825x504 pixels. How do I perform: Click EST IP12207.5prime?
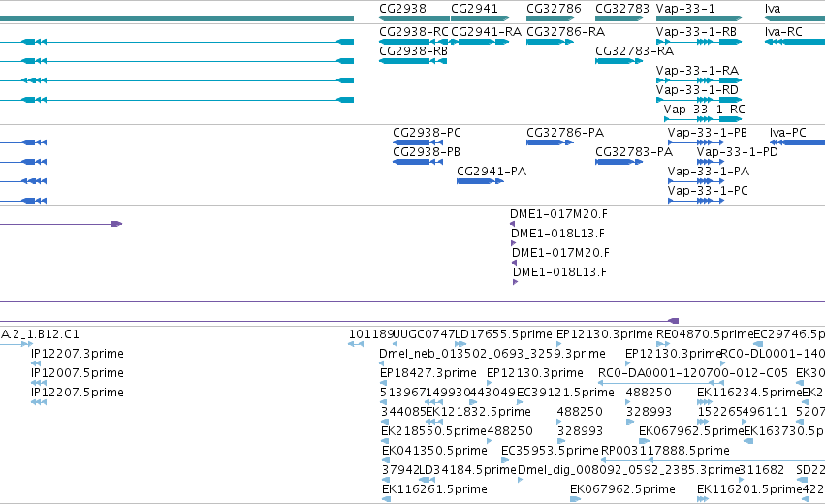click(x=78, y=393)
